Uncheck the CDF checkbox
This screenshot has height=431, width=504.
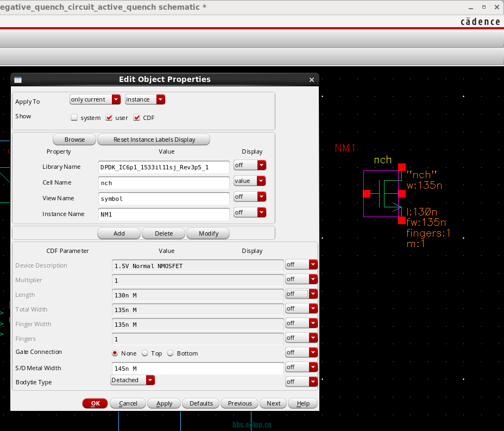137,118
